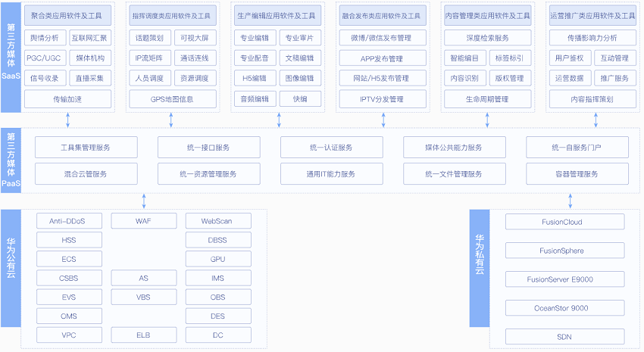The width and height of the screenshot is (644, 352).
Task: Click the 智能编目 box
Action: pos(465,58)
